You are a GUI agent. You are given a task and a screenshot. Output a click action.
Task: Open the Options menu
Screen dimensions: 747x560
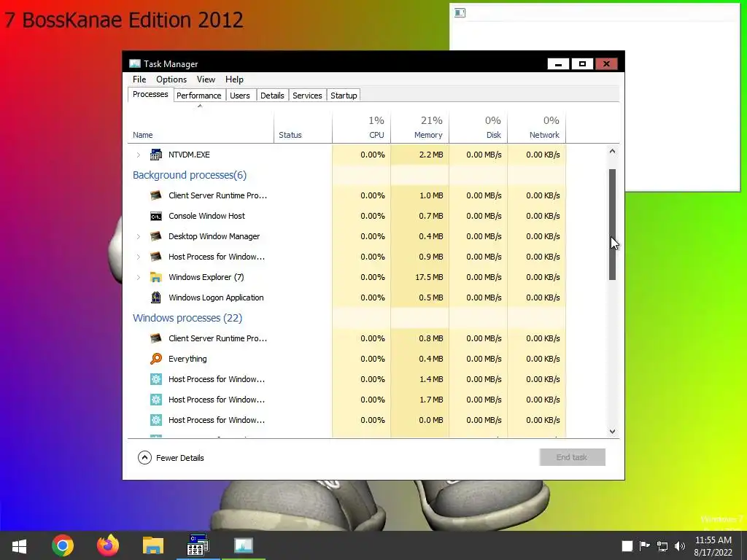point(171,79)
